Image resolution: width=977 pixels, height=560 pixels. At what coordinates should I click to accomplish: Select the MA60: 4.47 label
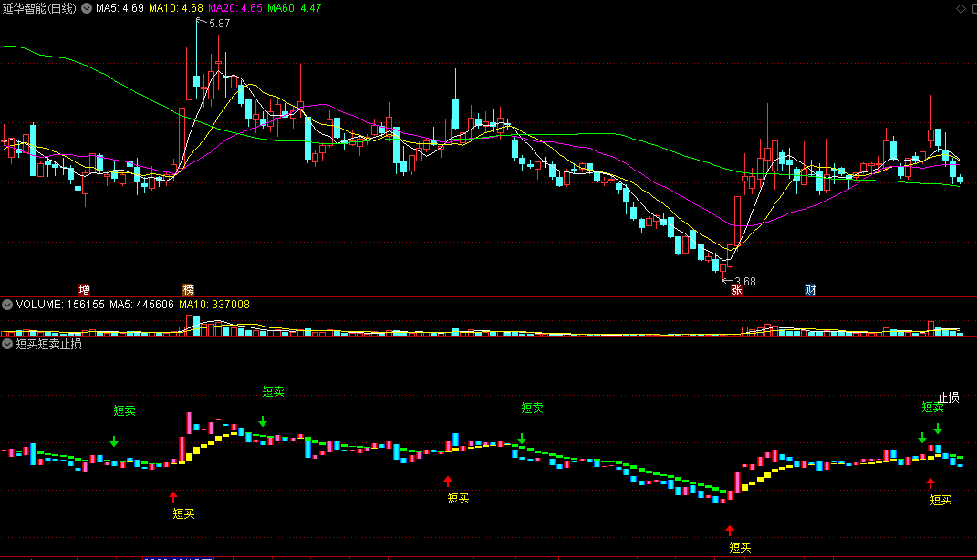294,8
